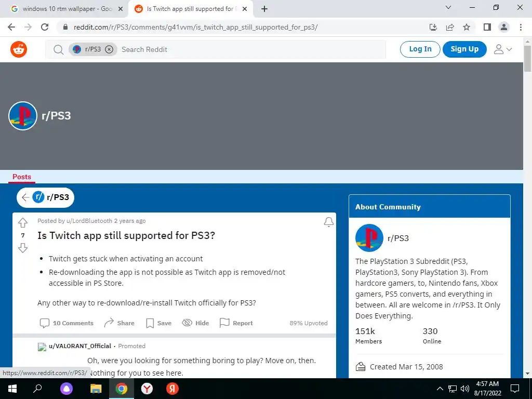
Task: Go back using browser back arrow
Action: [x=11, y=27]
